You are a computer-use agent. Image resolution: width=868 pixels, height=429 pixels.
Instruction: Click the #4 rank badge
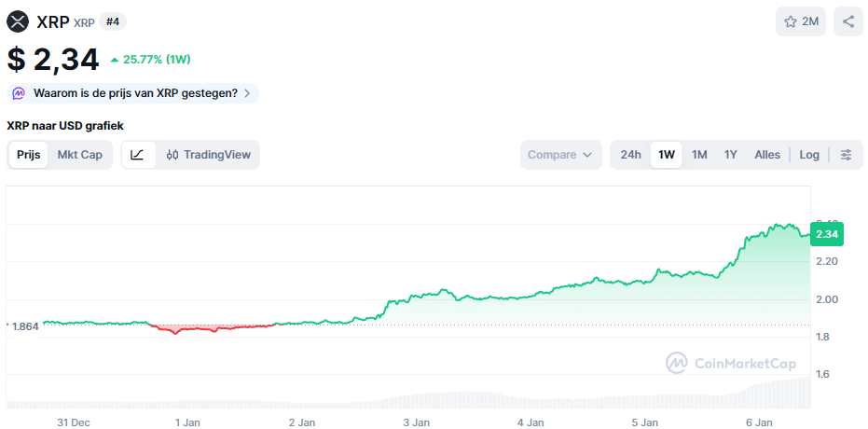113,21
